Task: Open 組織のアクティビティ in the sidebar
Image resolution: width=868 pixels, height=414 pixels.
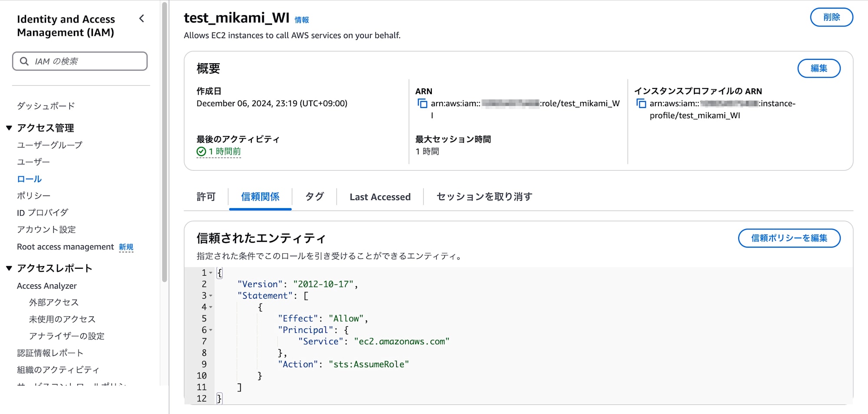Action: 58,370
